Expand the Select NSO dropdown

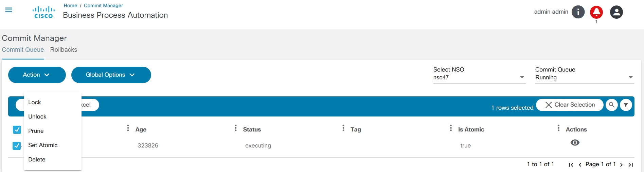[479, 77]
